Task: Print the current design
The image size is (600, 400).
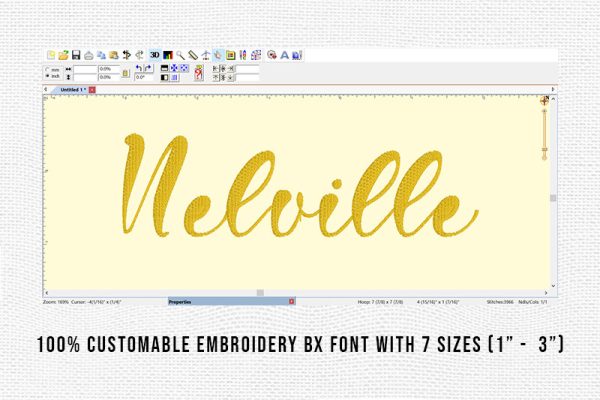Action: coord(89,56)
